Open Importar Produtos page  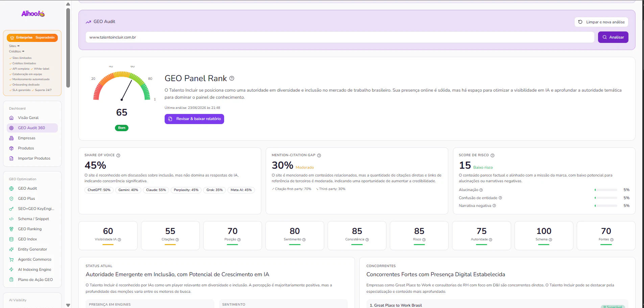pos(32,158)
